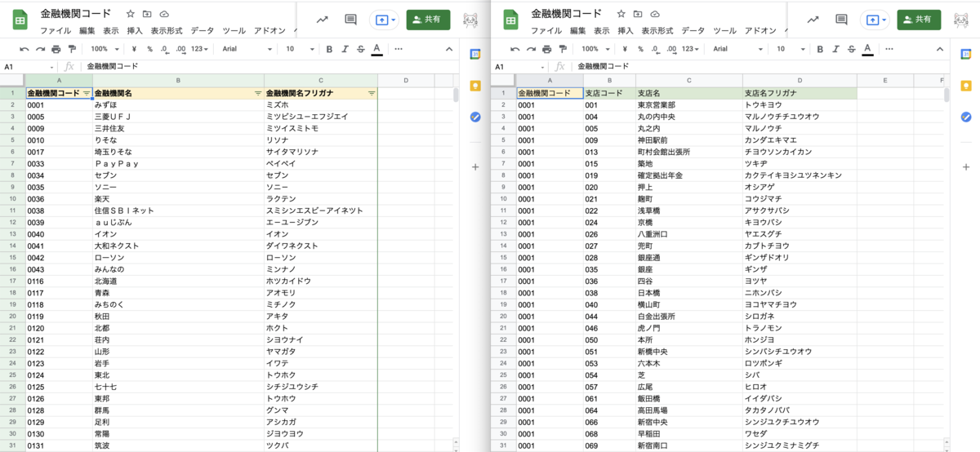Click cloud save status icon in left window

(x=164, y=15)
